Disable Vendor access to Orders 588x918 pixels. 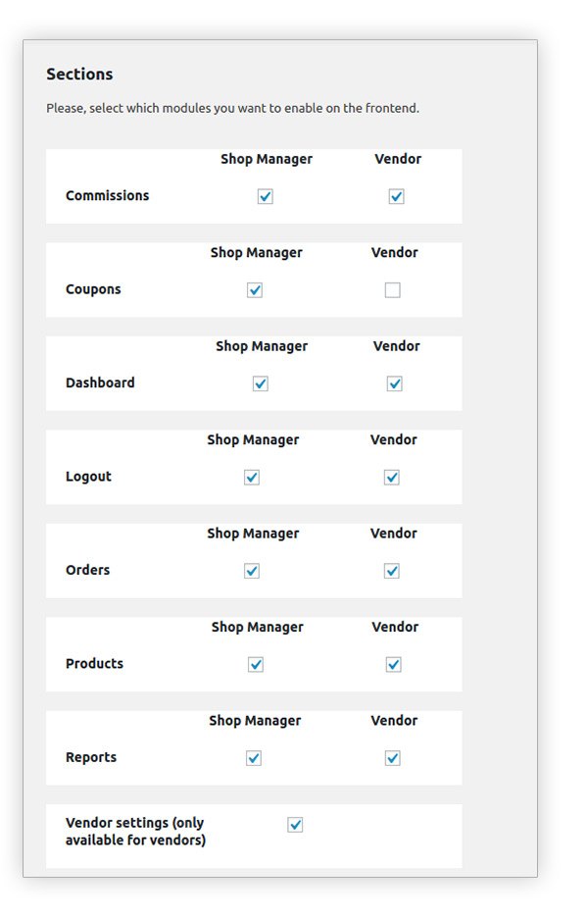tap(393, 570)
